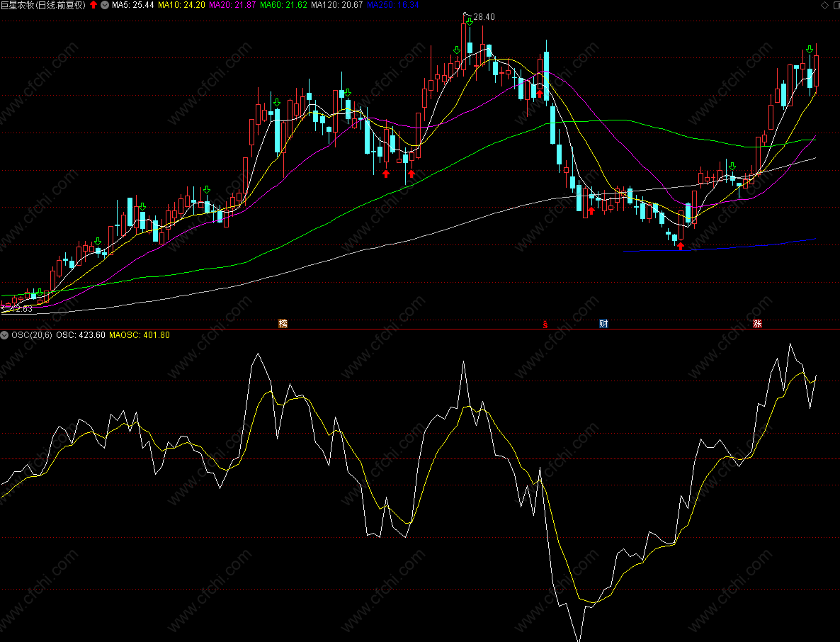Select the MA120: 20.67 label
Screen dimensions: 840x642
click(x=337, y=5)
